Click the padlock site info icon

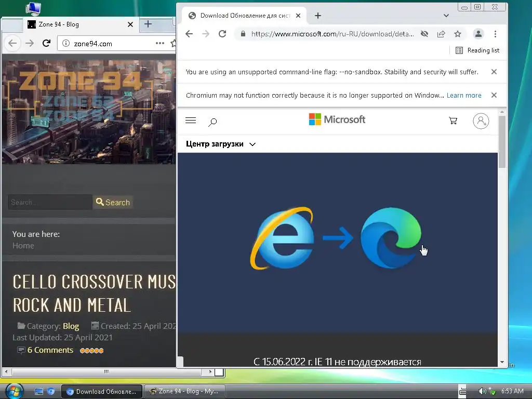pyautogui.click(x=243, y=34)
